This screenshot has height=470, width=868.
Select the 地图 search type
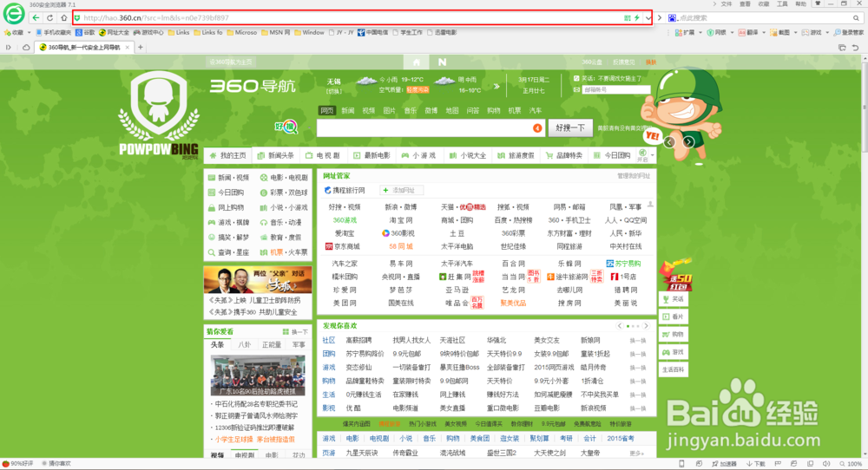click(x=452, y=111)
